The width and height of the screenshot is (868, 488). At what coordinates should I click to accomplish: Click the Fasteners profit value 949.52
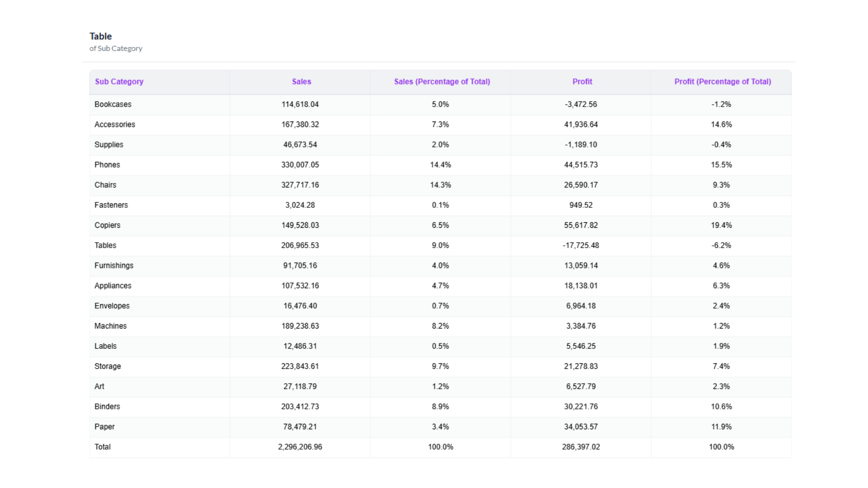[581, 205]
